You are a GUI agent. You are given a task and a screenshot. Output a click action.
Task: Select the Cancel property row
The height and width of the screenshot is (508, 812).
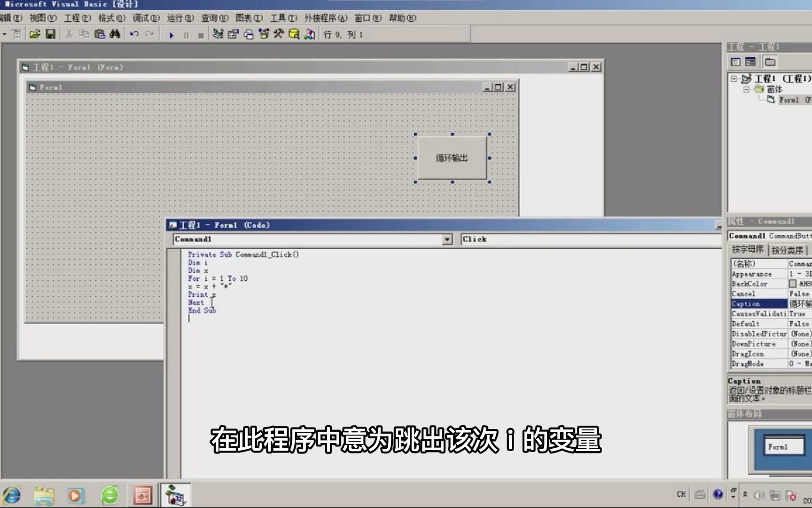pyautogui.click(x=771, y=294)
